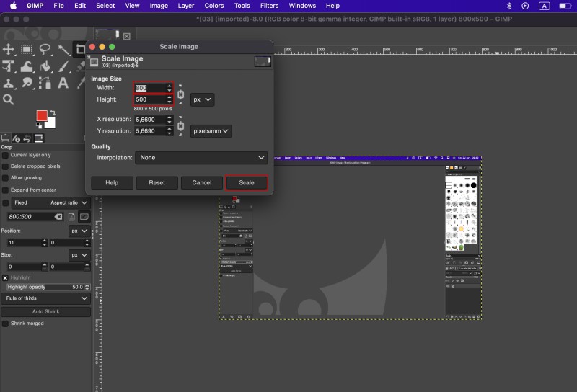
Task: Open the Fixed Aspect ratio dropdown
Action: [50, 202]
